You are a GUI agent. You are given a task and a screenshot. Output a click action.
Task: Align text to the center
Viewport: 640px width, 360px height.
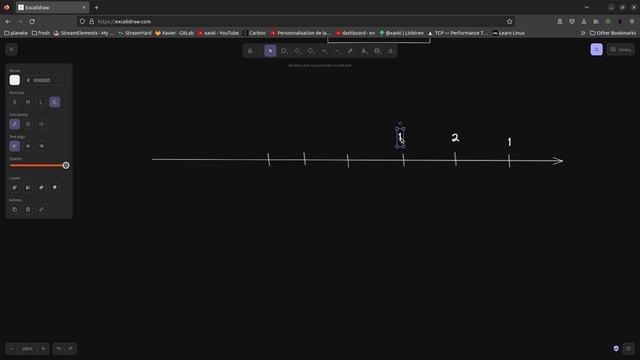coord(28,146)
